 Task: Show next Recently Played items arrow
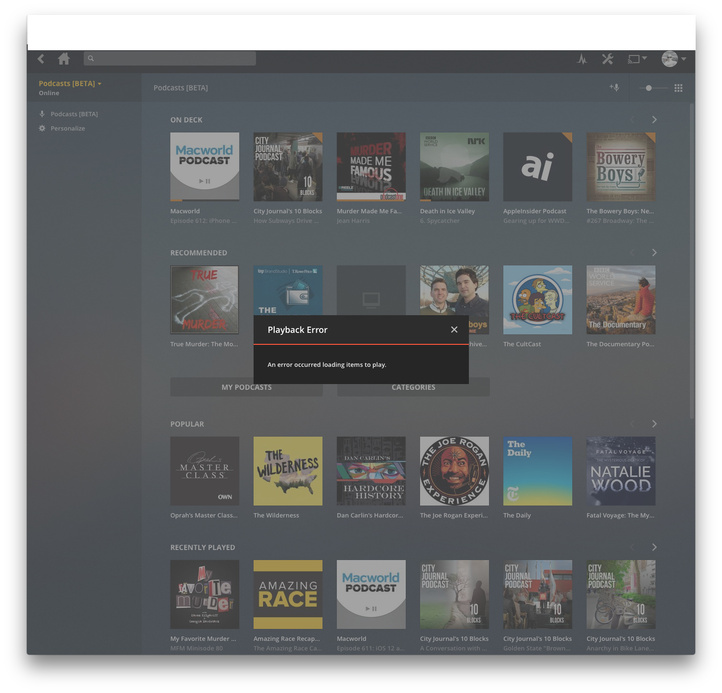point(654,547)
